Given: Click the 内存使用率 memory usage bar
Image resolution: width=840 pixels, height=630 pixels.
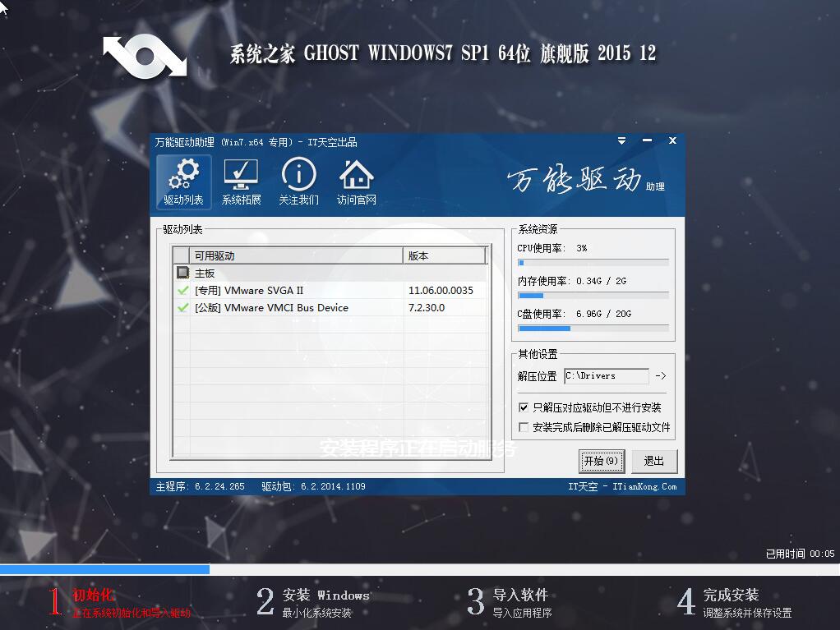Looking at the screenshot, I should pos(593,296).
